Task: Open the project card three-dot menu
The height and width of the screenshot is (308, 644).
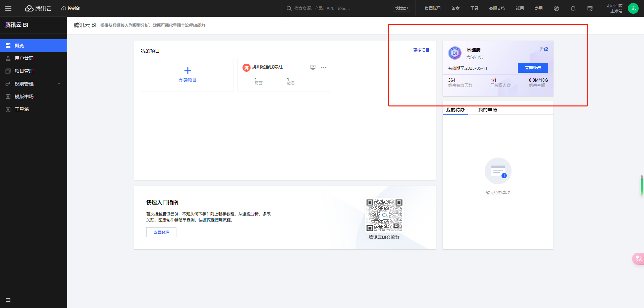Action: coord(324,67)
